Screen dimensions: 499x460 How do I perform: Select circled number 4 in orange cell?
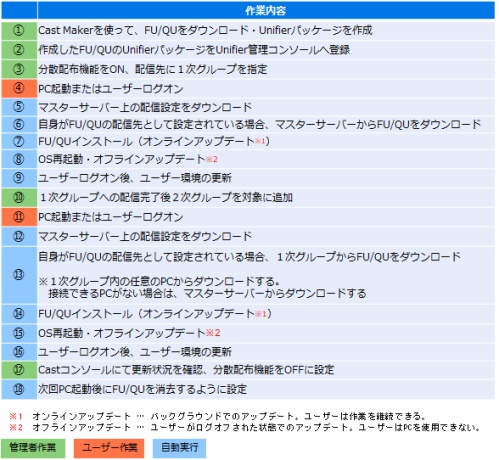click(x=18, y=88)
